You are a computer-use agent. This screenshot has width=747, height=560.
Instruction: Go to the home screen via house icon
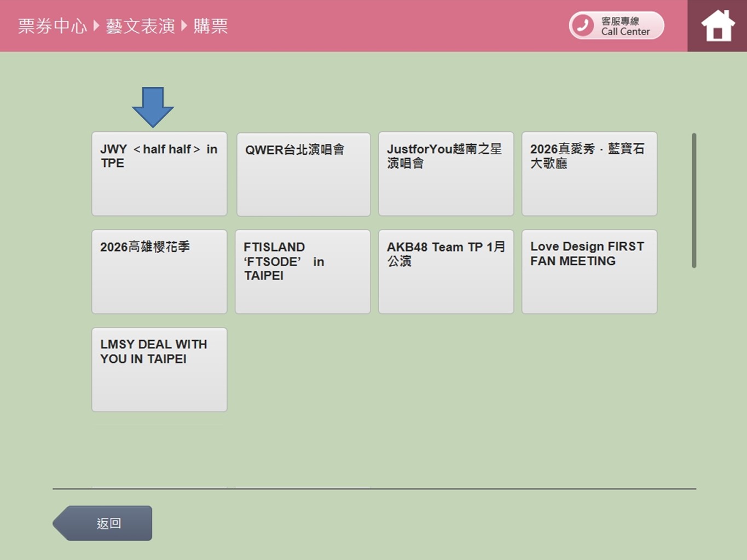tap(717, 26)
